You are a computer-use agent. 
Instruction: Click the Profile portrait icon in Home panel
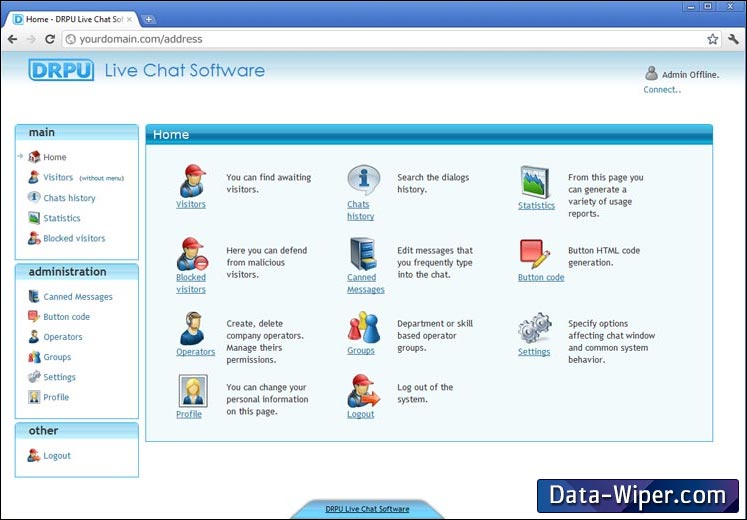(x=193, y=390)
